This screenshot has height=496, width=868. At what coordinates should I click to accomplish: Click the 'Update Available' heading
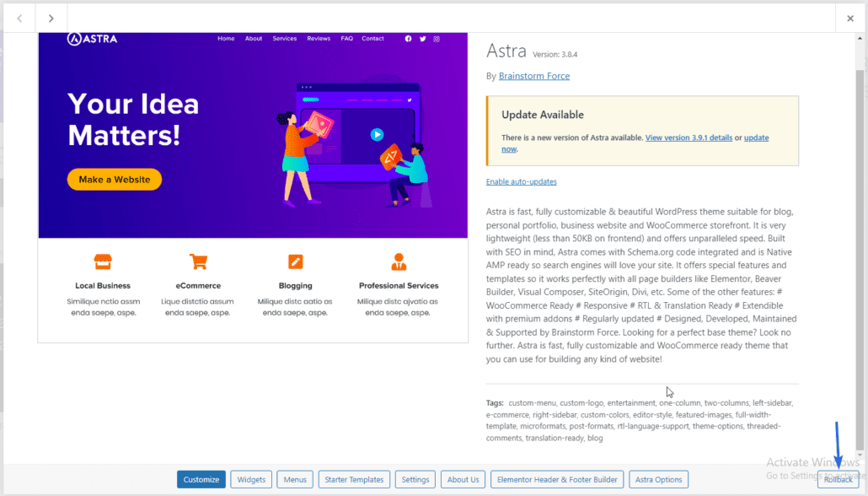[543, 115]
